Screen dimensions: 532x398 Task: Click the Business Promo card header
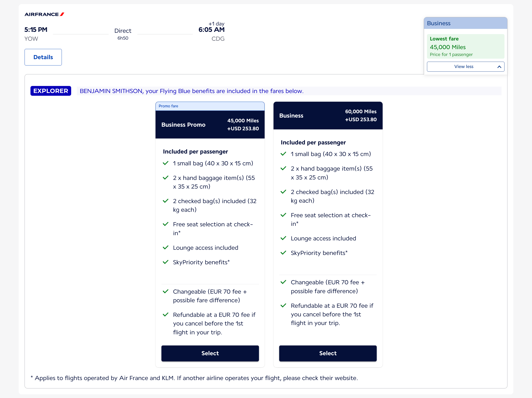point(210,125)
